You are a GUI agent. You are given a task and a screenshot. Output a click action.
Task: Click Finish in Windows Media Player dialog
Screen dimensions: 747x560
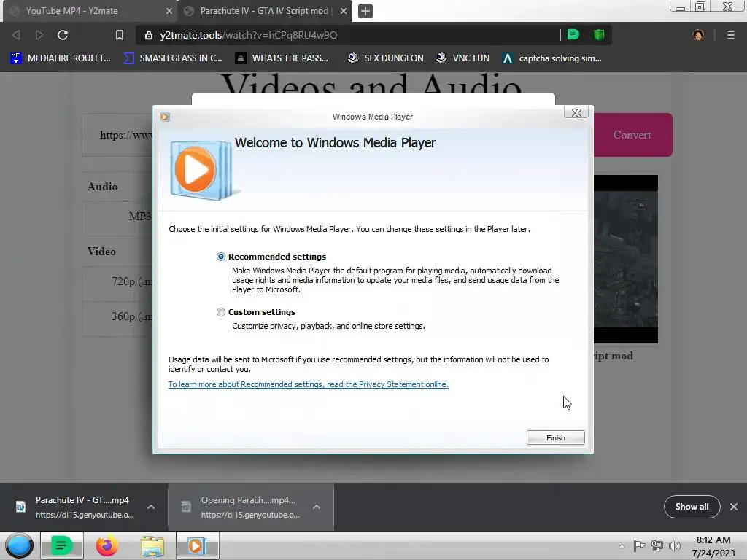click(555, 437)
